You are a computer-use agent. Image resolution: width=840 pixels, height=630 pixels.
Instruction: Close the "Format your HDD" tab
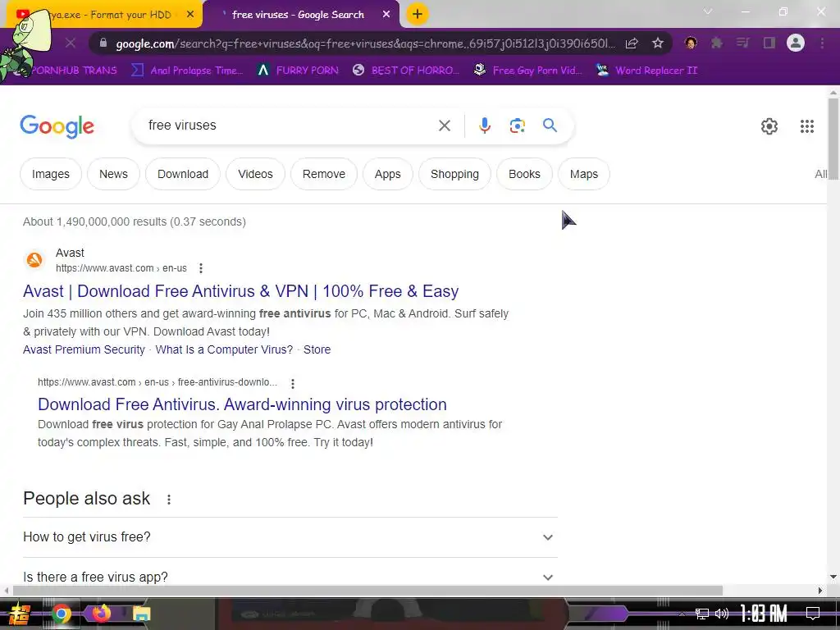click(190, 15)
